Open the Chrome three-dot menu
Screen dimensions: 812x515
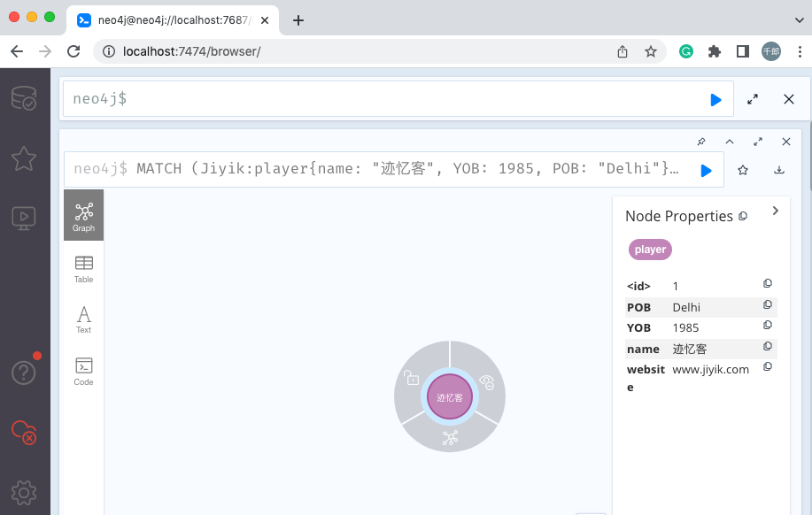coord(800,51)
